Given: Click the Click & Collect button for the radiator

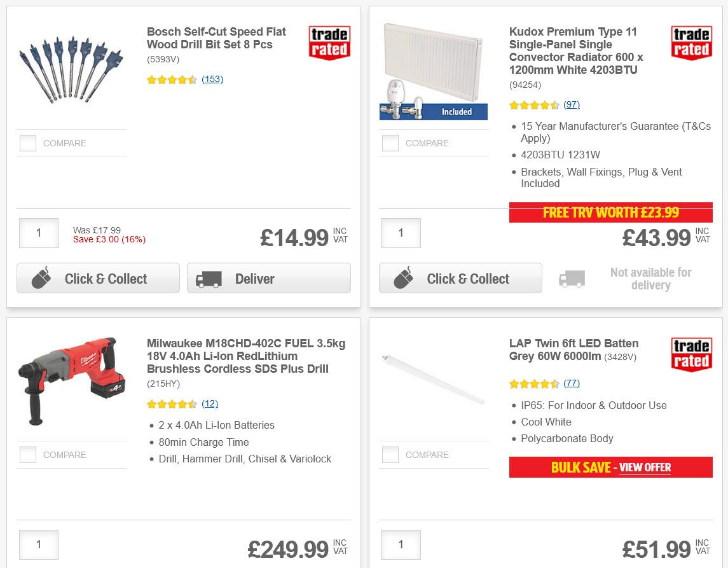Looking at the screenshot, I should 460,278.
